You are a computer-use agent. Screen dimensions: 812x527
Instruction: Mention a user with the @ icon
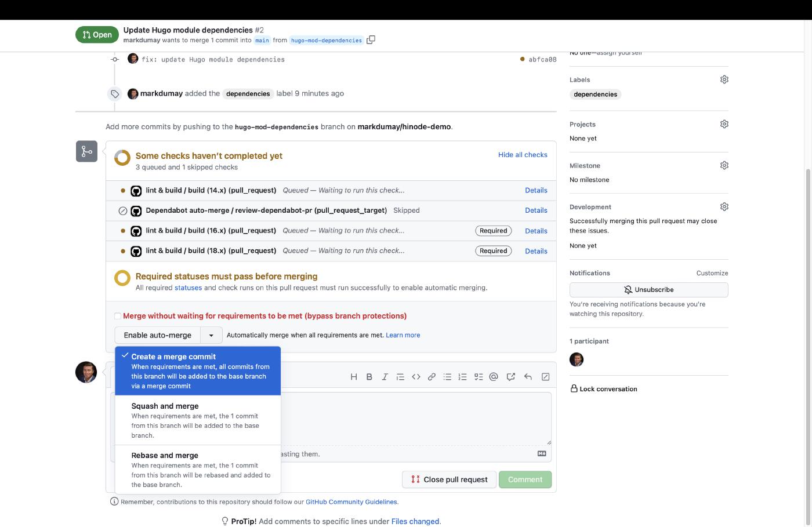click(494, 377)
